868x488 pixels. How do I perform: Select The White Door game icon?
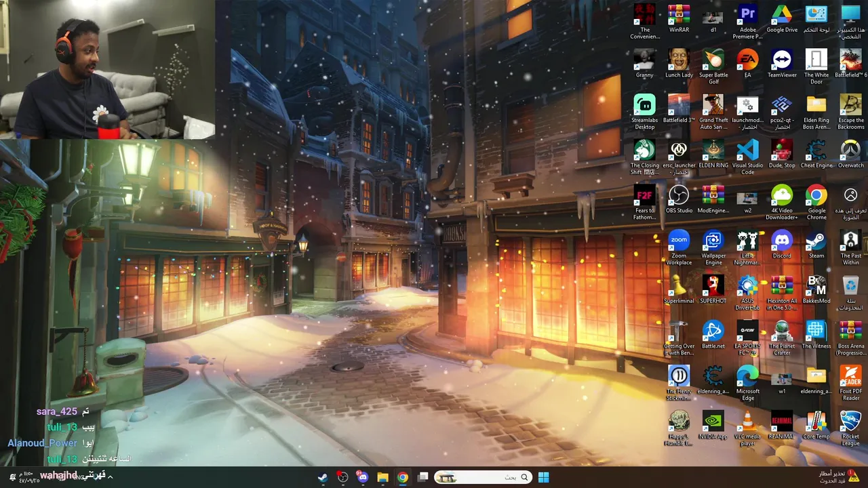click(816, 66)
